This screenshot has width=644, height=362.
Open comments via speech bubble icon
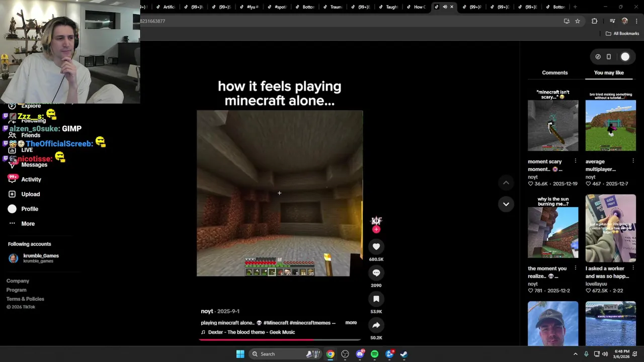click(x=376, y=273)
